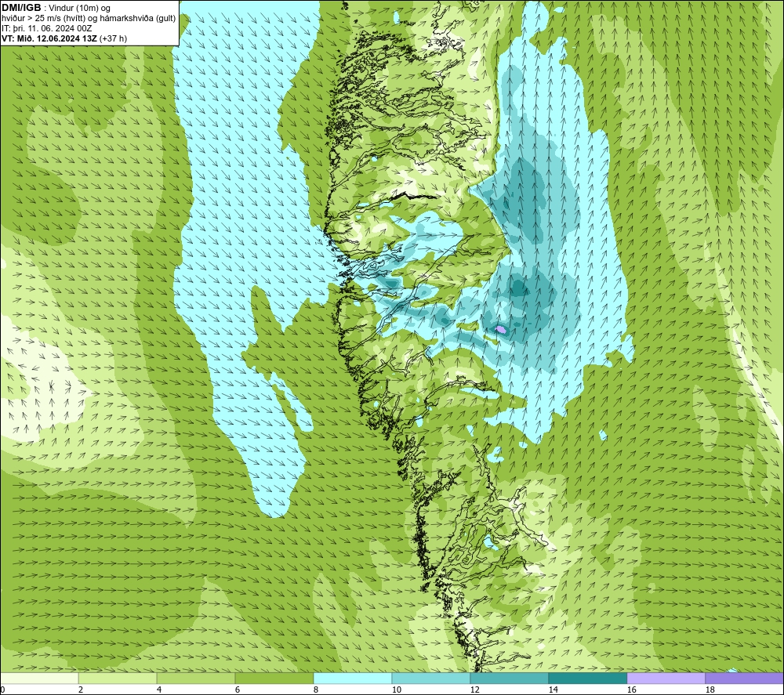
Task: Click the scale label "12"
Action: [474, 690]
